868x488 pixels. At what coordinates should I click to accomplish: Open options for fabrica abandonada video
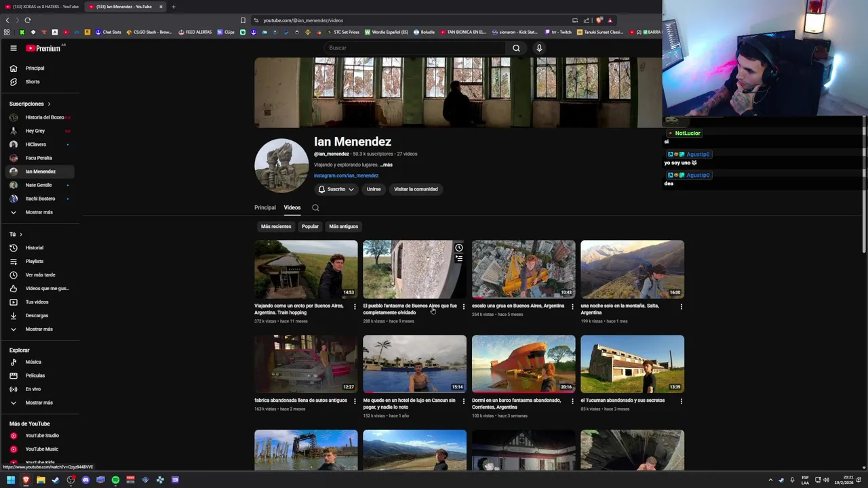355,401
